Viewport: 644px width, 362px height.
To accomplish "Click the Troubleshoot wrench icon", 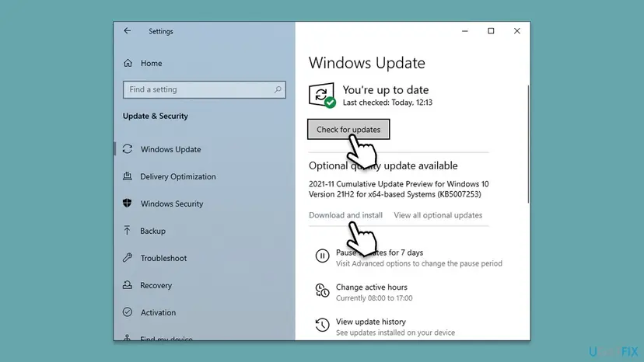I will tap(128, 258).
